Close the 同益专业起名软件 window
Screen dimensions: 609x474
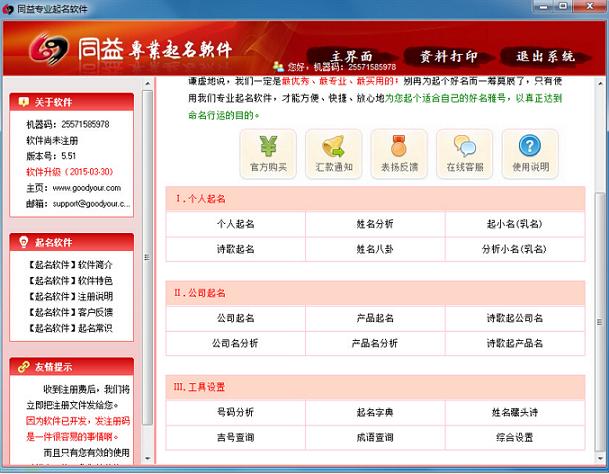[590, 7]
